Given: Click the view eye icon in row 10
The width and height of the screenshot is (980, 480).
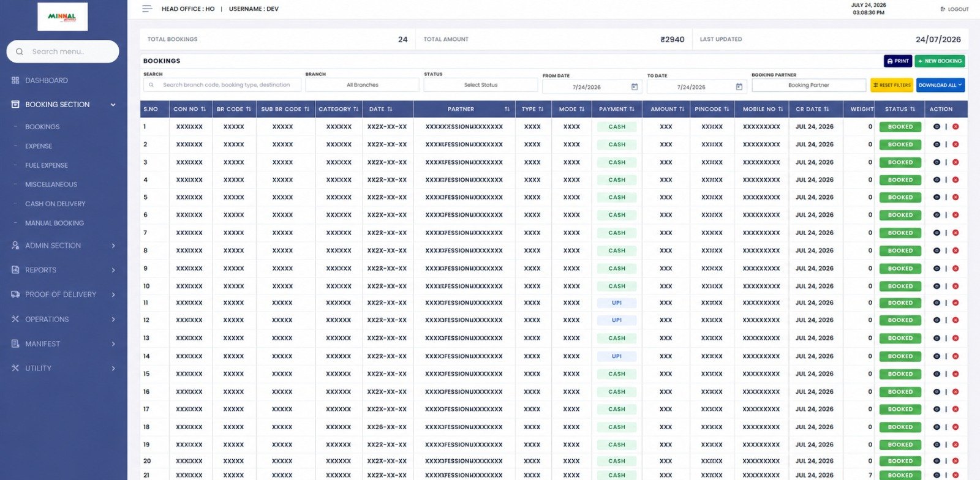Looking at the screenshot, I should click(937, 286).
